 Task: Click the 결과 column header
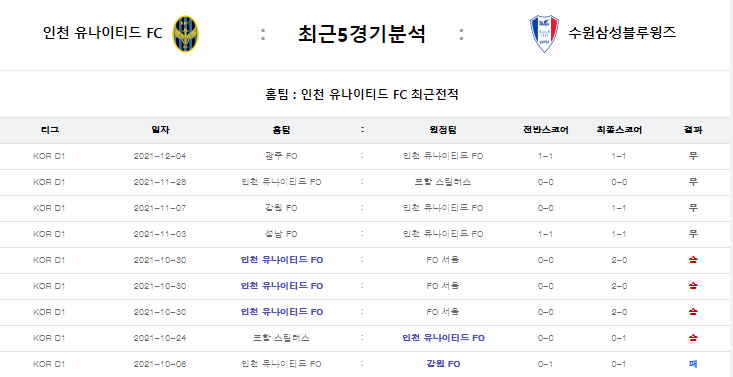(693, 130)
